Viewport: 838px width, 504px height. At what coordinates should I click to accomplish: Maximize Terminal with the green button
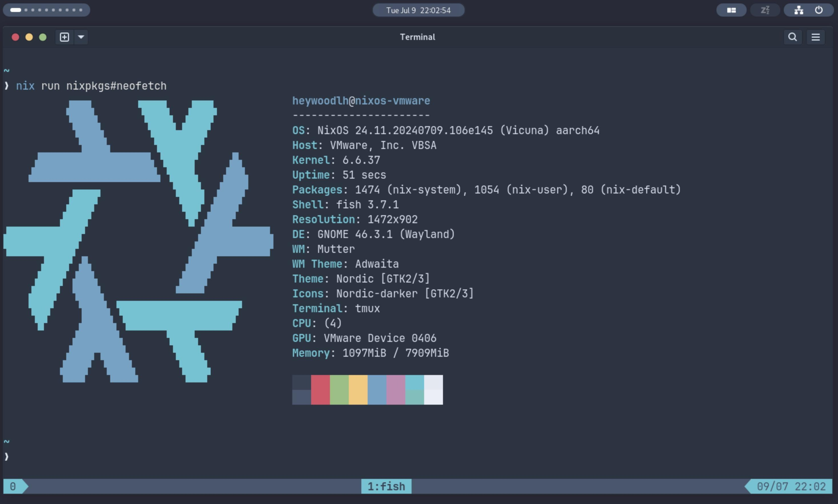tap(43, 37)
